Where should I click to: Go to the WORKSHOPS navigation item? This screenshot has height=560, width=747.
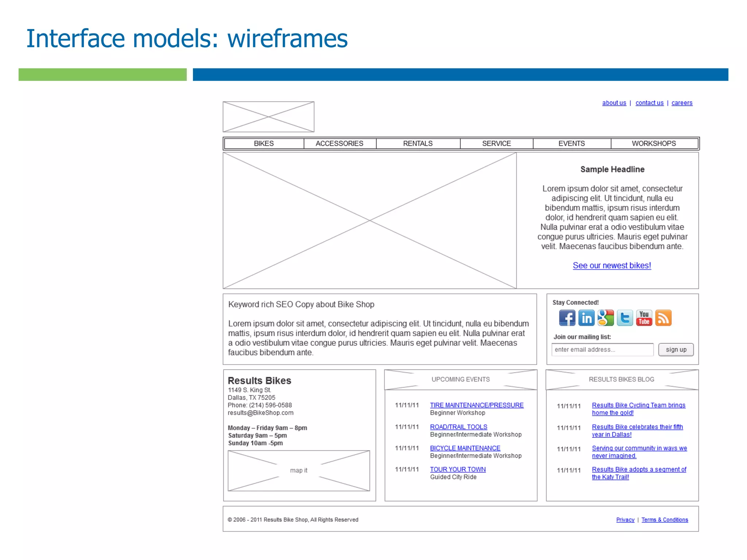click(x=654, y=144)
